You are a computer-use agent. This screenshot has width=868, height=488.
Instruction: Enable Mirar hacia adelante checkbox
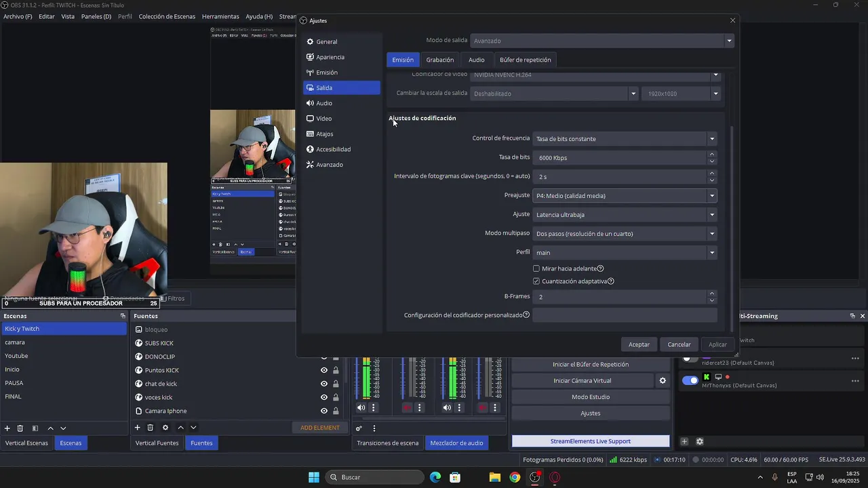pos(536,269)
